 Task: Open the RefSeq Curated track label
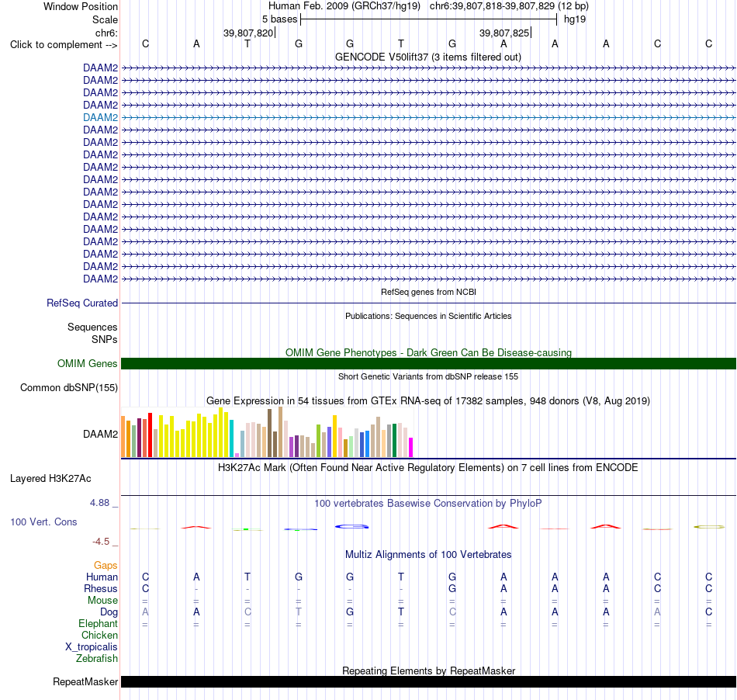(81, 303)
